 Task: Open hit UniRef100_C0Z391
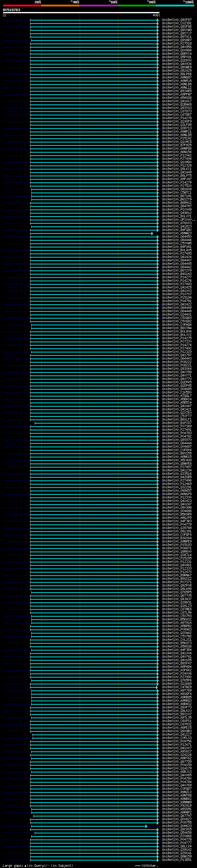pyautogui.click(x=176, y=23)
